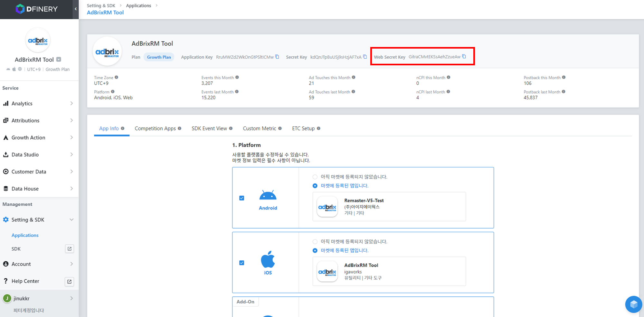Select iOS '아직 마켓에 등록되지 않았습니다' radio
This screenshot has height=317, width=644.
point(315,241)
